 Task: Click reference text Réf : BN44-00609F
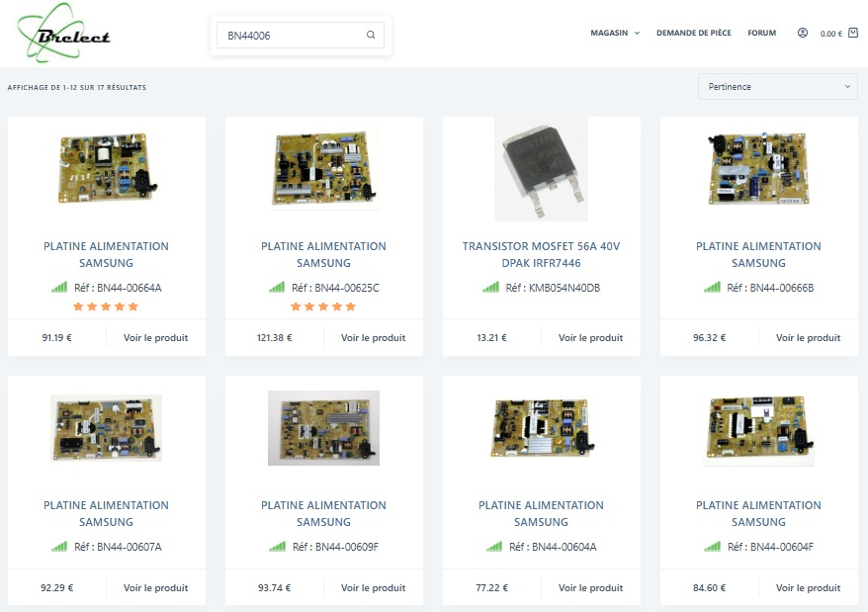[x=335, y=547]
